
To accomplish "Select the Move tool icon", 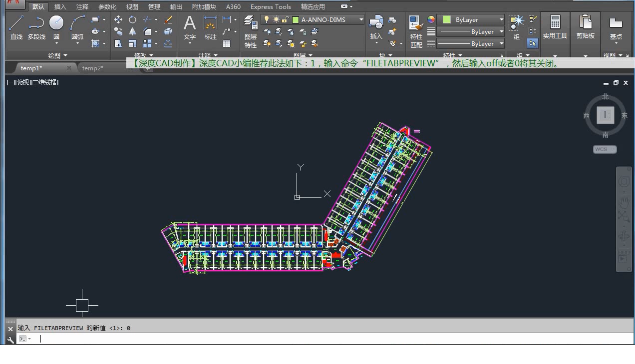I will click(x=118, y=20).
